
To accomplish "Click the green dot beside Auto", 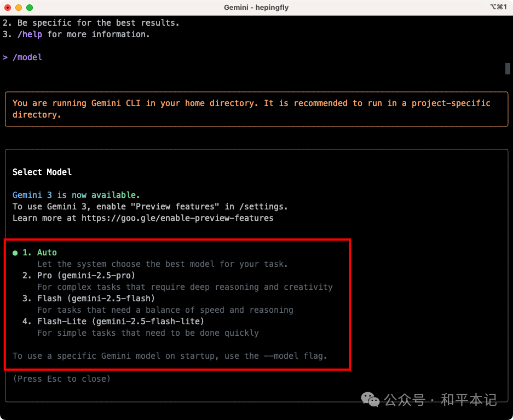I will [15, 253].
